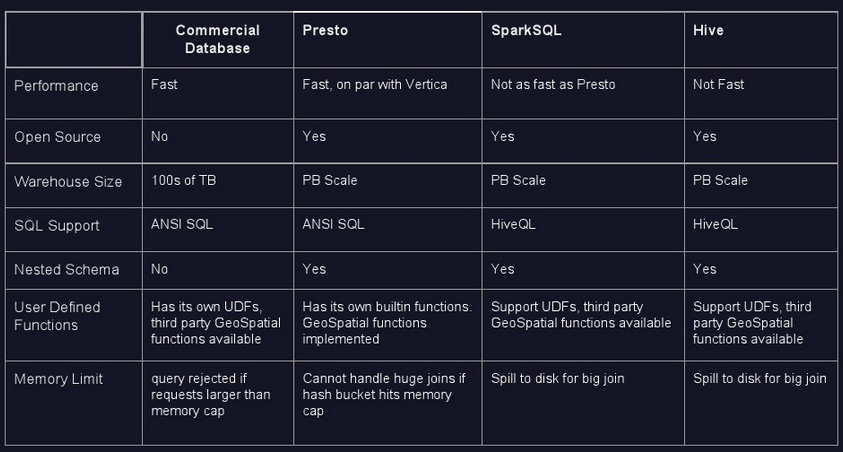Click the Warehouse Size row label
843x452 pixels.
(68, 182)
